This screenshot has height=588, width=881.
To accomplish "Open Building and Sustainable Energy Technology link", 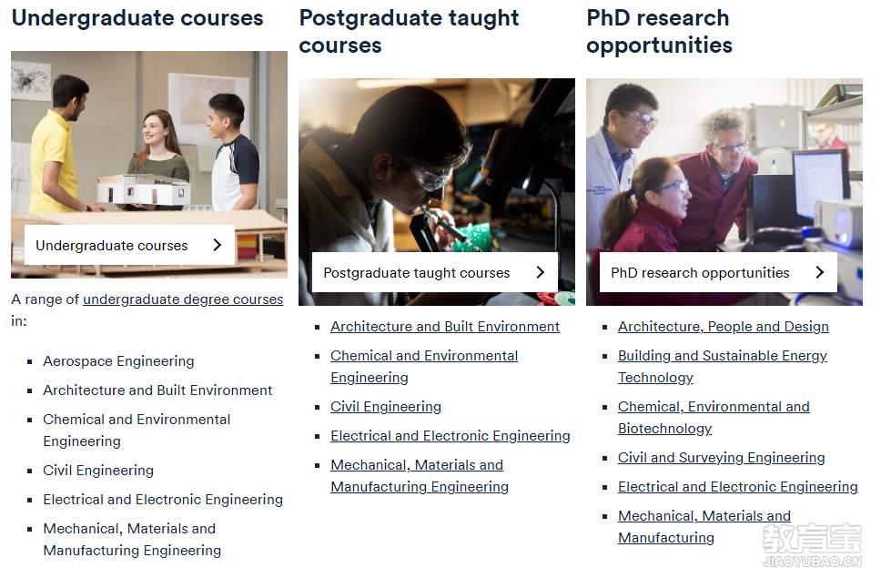I will coord(723,367).
